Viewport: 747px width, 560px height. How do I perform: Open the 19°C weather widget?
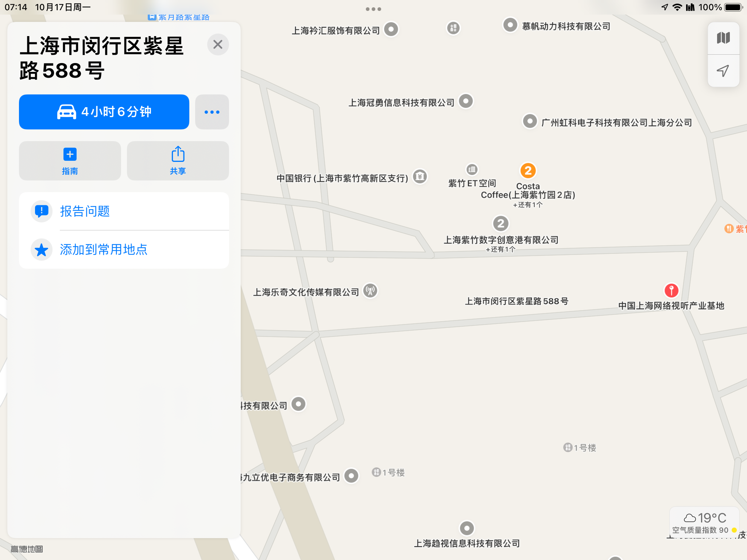(x=704, y=522)
